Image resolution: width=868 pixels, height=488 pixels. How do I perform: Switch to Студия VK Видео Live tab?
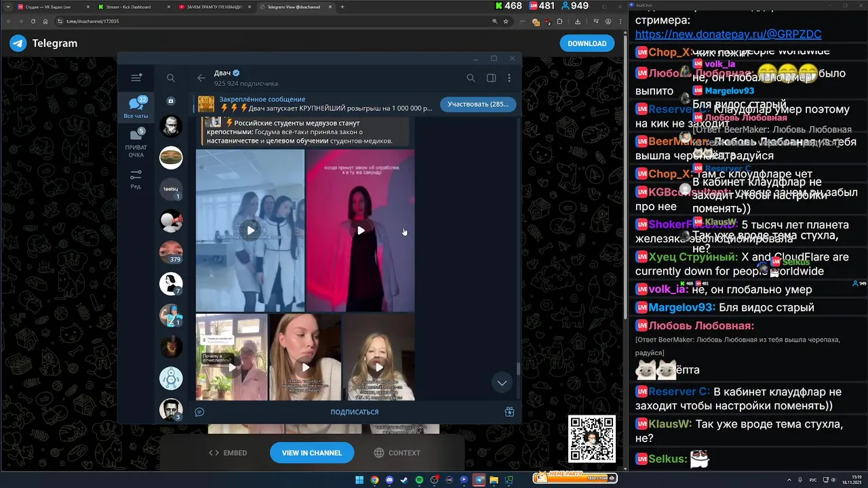(53, 7)
